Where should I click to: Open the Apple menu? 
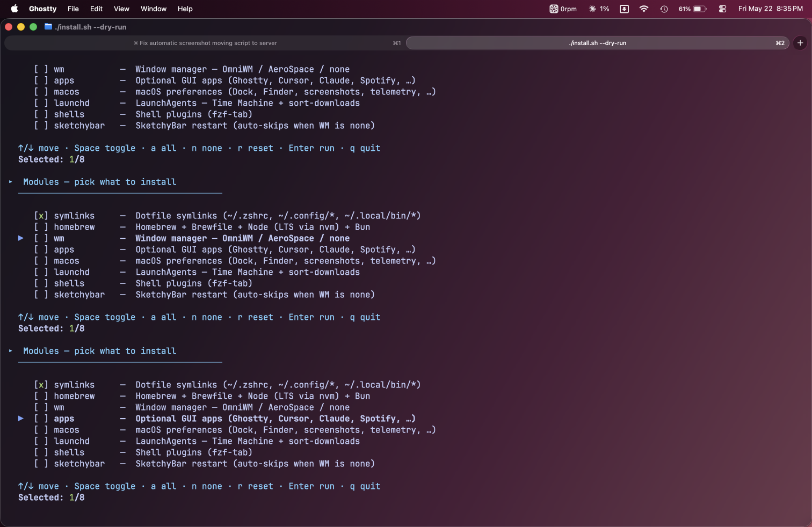coord(15,9)
